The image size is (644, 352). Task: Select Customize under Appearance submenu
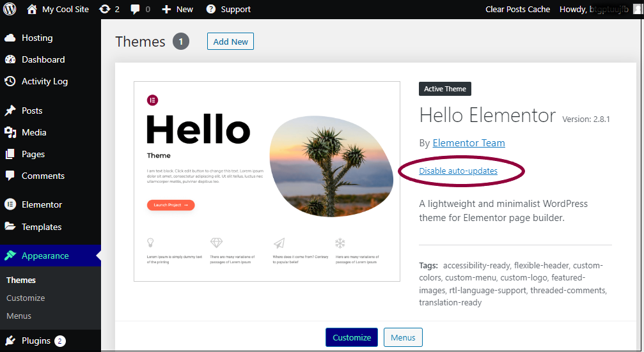pos(26,298)
